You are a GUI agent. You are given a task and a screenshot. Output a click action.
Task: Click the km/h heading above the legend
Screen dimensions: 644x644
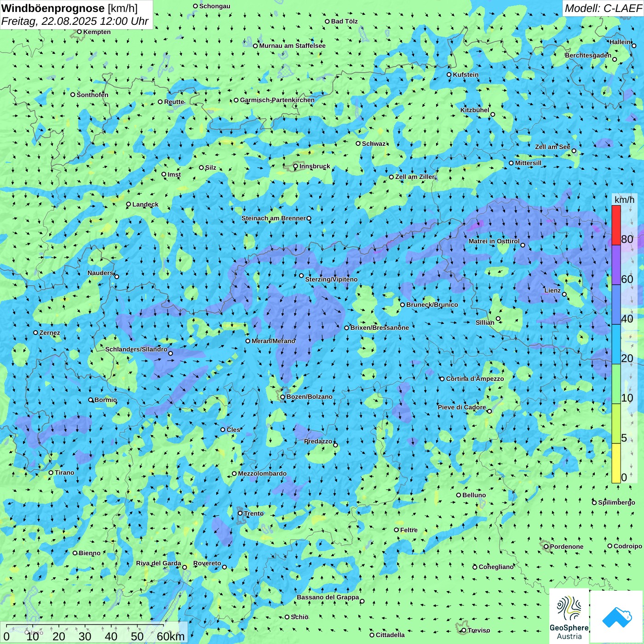624,200
